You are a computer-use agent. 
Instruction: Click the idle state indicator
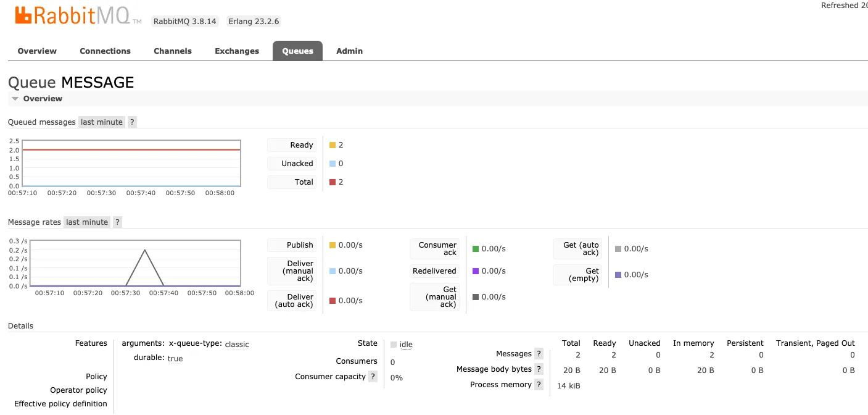(x=406, y=345)
